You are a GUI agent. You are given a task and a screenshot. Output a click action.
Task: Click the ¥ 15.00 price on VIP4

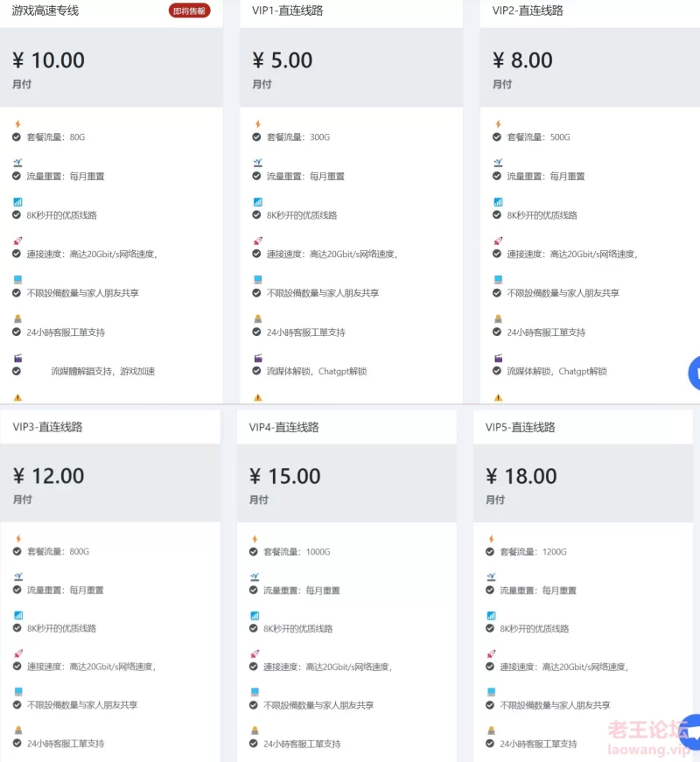click(285, 476)
